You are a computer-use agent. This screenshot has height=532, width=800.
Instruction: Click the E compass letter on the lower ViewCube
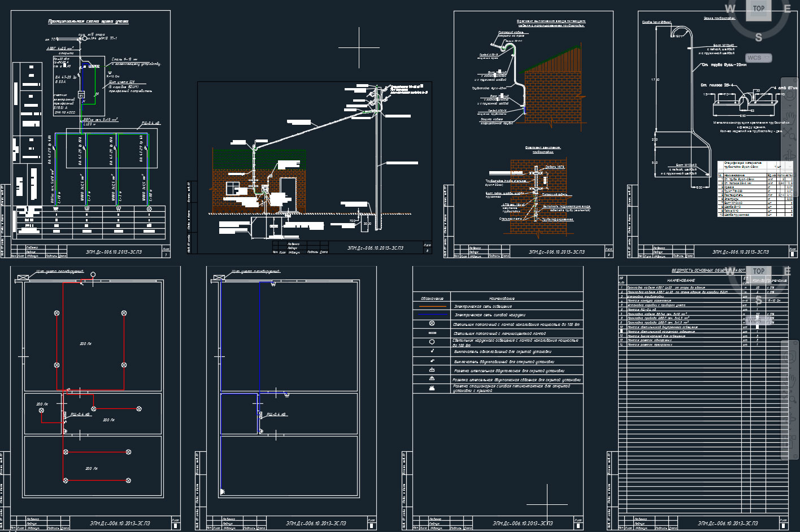[x=787, y=271]
